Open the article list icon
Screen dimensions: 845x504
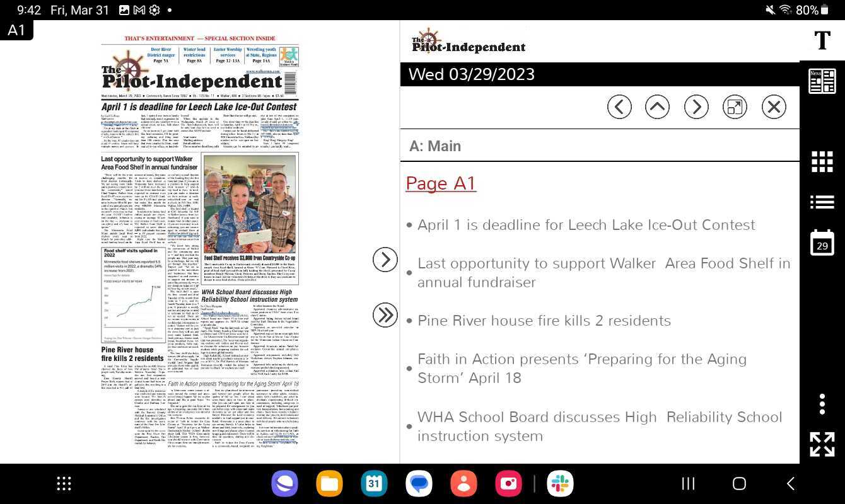point(822,202)
